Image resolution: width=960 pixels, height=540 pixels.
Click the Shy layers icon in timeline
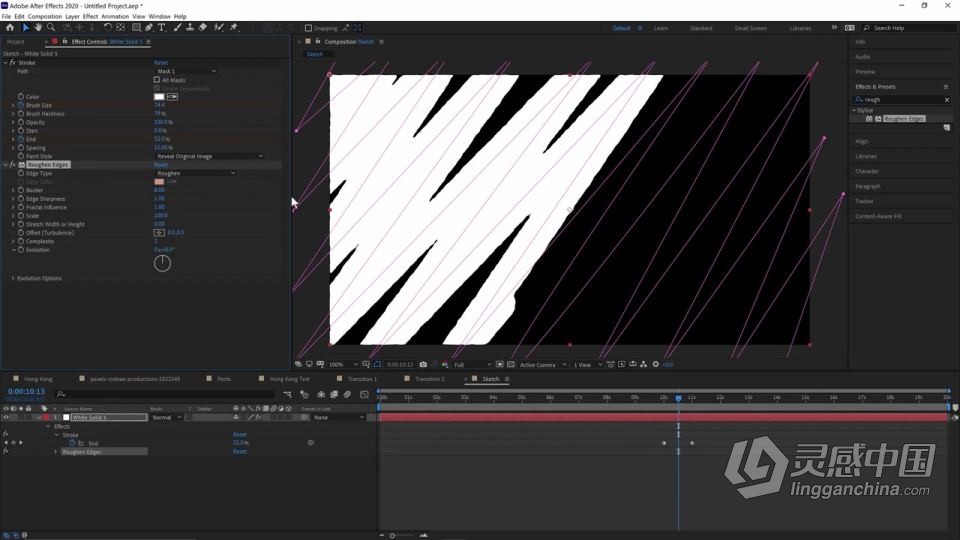click(x=321, y=394)
